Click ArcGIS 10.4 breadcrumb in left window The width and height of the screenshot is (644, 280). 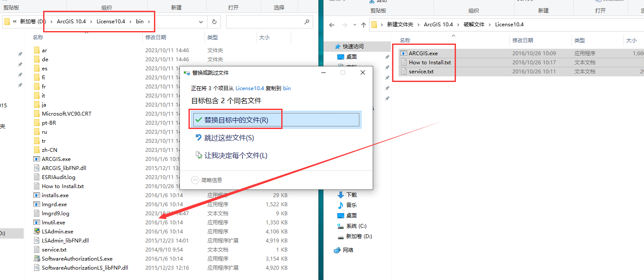coord(71,22)
